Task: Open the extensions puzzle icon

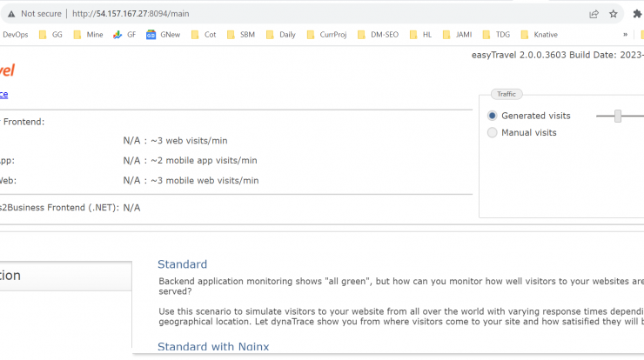Action: coord(637,14)
